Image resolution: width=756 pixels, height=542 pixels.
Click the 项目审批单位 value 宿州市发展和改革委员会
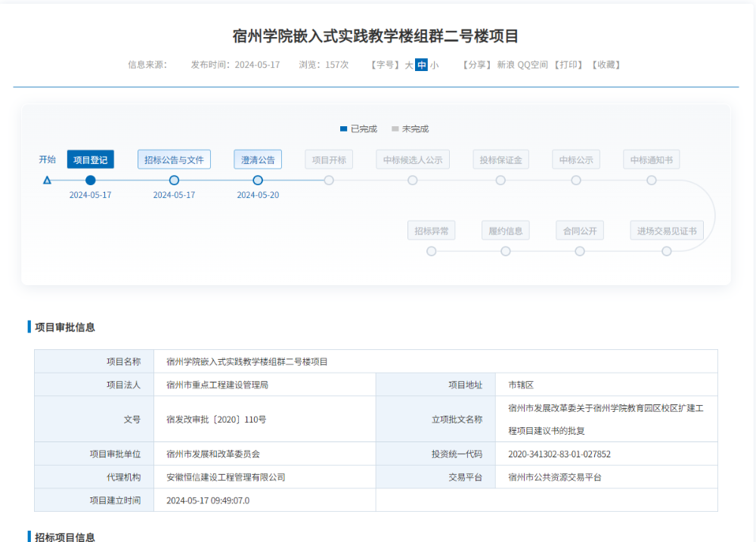click(213, 454)
